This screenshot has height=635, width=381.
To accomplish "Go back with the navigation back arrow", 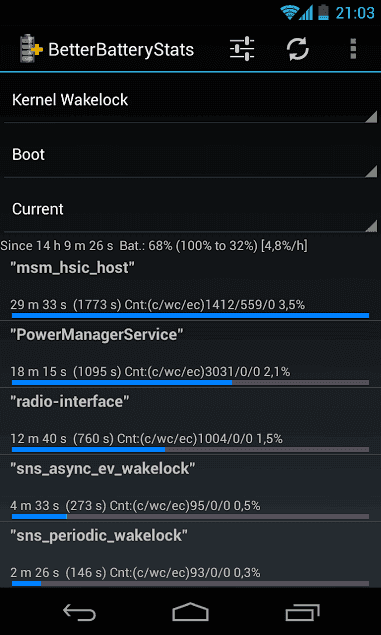I will coord(79,612).
